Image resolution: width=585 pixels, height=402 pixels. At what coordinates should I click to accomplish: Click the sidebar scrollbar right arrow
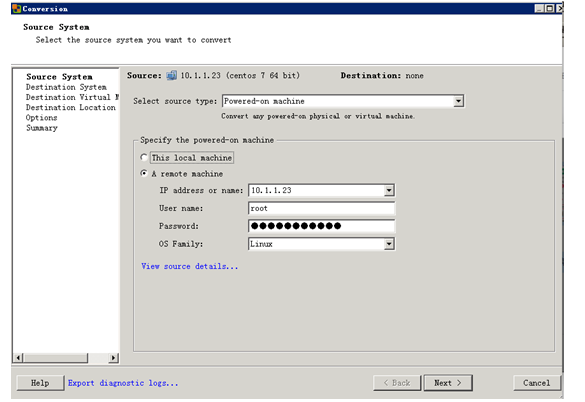113,358
